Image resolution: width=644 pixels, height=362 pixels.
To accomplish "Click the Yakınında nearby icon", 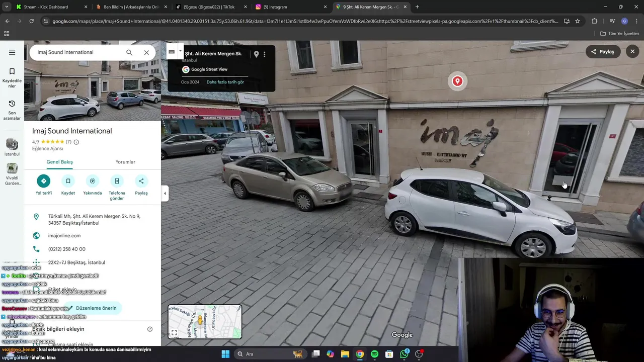I will (x=93, y=181).
